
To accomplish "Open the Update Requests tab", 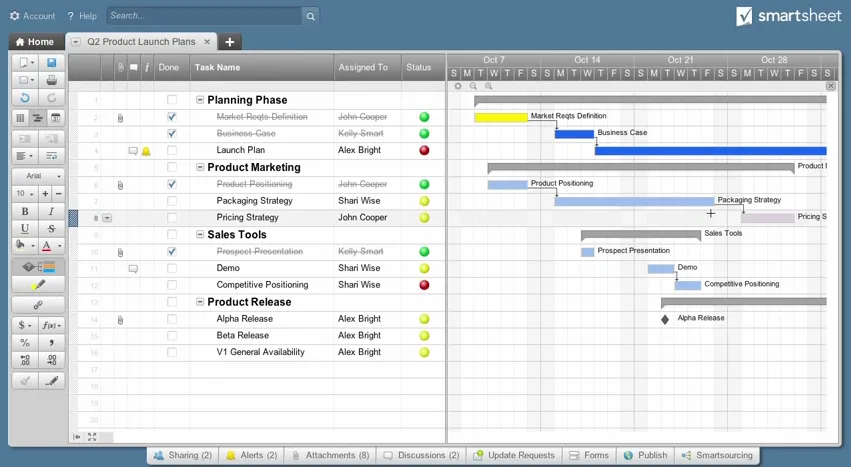I will point(514,456).
